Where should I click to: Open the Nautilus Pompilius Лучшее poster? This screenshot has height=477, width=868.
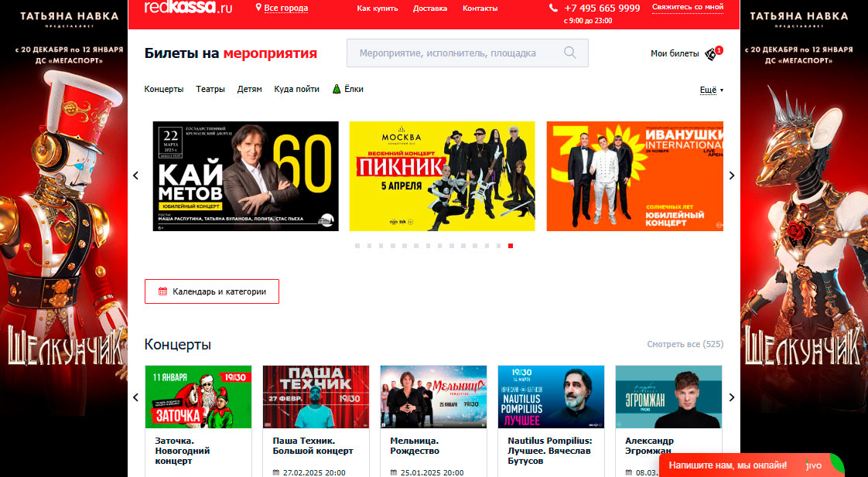tap(551, 397)
